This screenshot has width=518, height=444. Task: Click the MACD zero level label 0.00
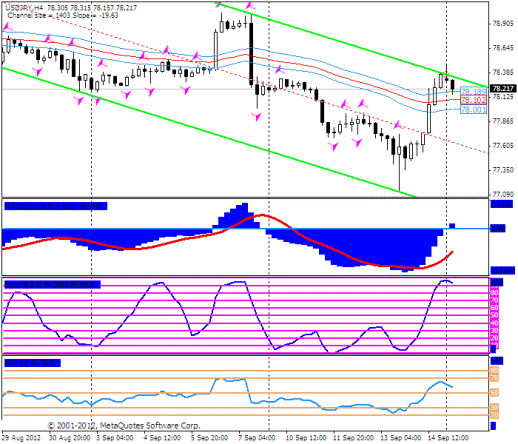pos(498,228)
